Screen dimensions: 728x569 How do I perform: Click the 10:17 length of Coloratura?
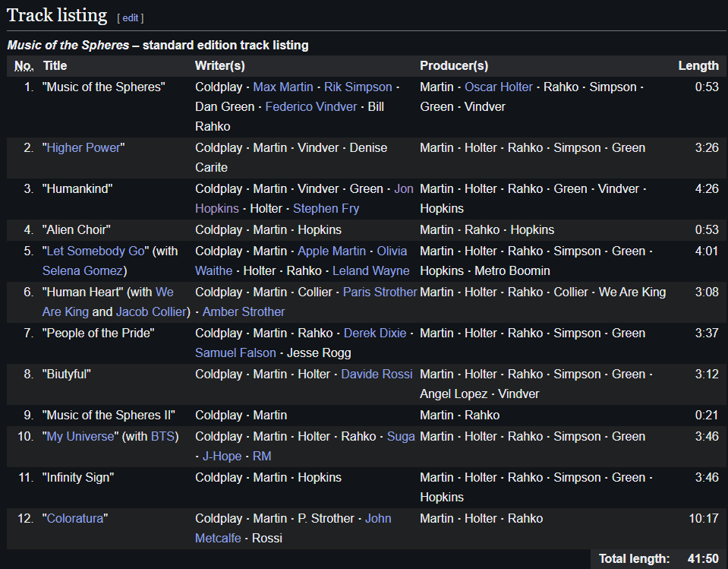pyautogui.click(x=704, y=518)
